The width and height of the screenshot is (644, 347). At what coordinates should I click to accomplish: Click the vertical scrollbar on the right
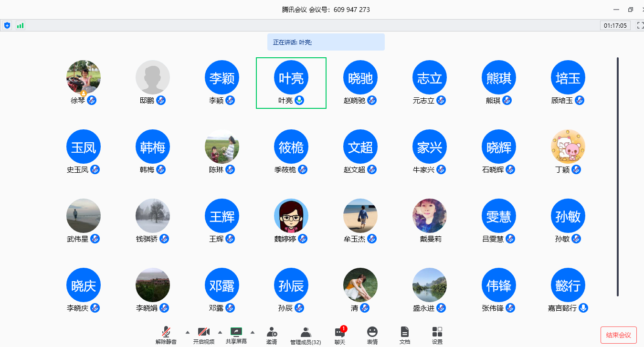pos(618,177)
